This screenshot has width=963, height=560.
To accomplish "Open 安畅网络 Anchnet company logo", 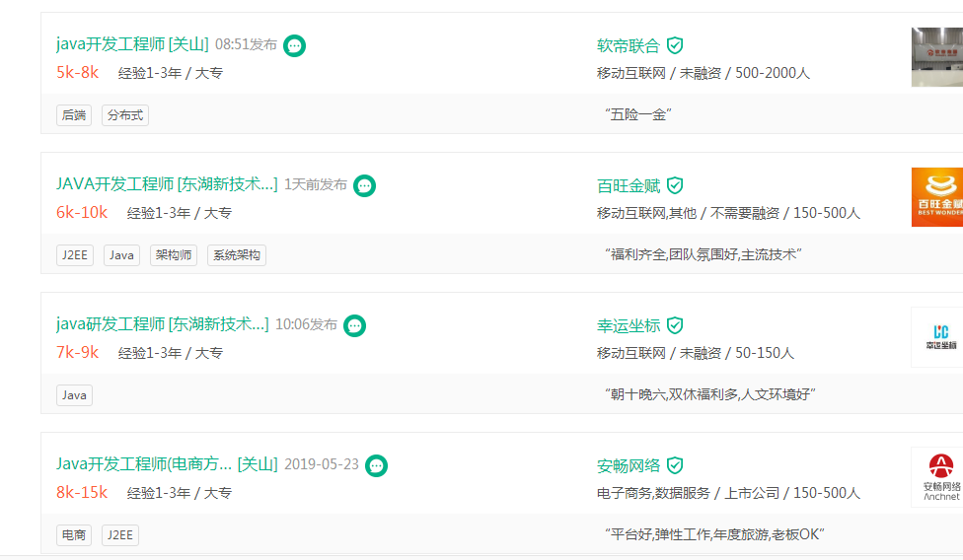I will click(x=937, y=477).
